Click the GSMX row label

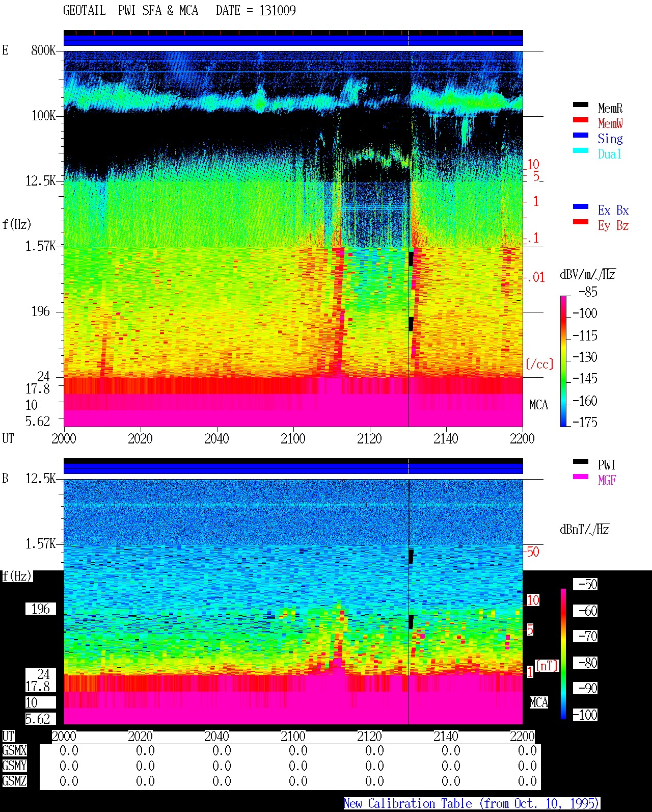coord(14,751)
